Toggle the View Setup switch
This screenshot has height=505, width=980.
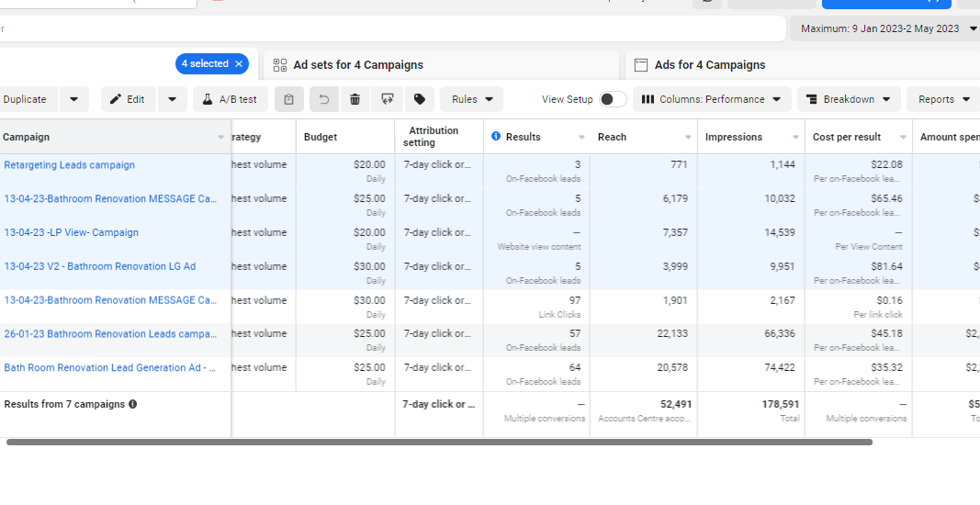(x=613, y=99)
